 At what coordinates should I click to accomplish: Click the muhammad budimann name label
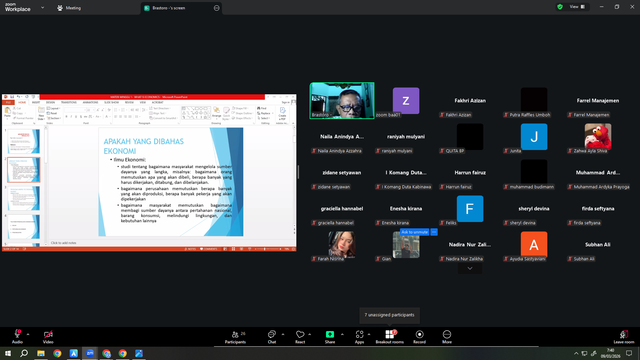(529, 187)
